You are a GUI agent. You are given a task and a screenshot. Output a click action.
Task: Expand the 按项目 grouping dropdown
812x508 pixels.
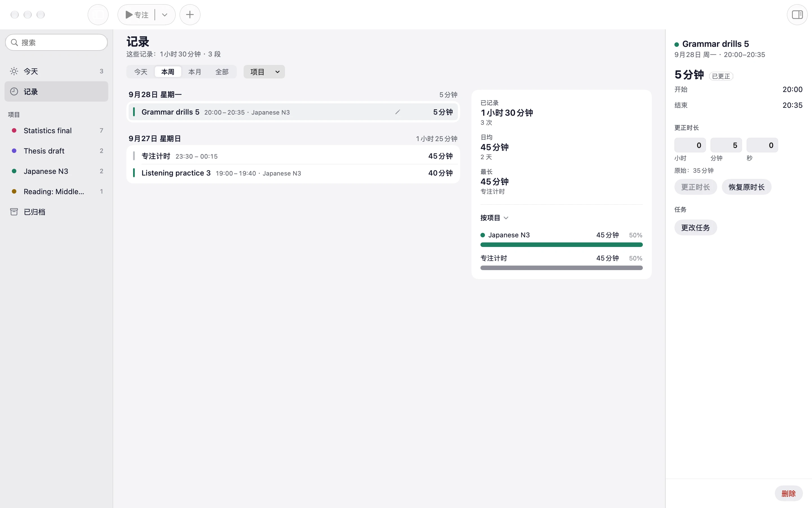(495, 218)
